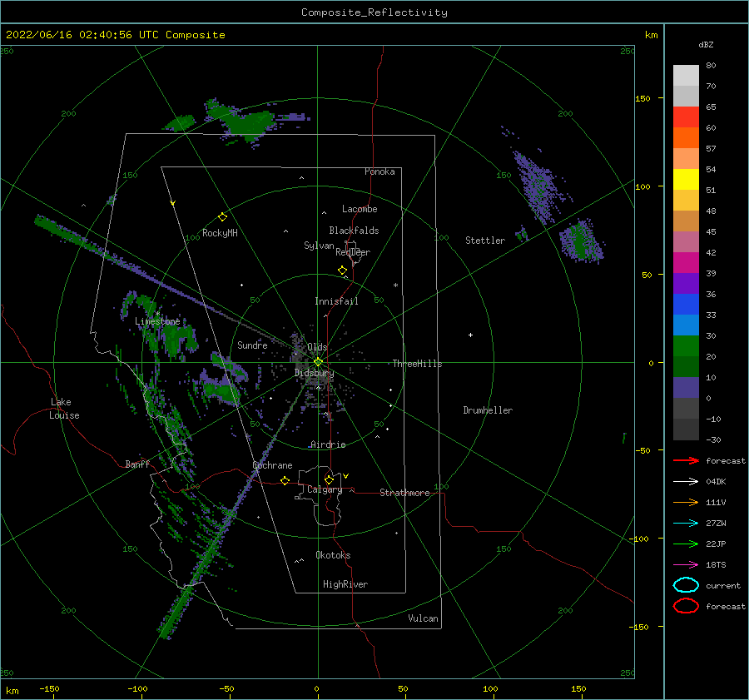Image resolution: width=749 pixels, height=700 pixels.
Task: Click the yellow diamond marker below Cochrane
Action: point(285,480)
